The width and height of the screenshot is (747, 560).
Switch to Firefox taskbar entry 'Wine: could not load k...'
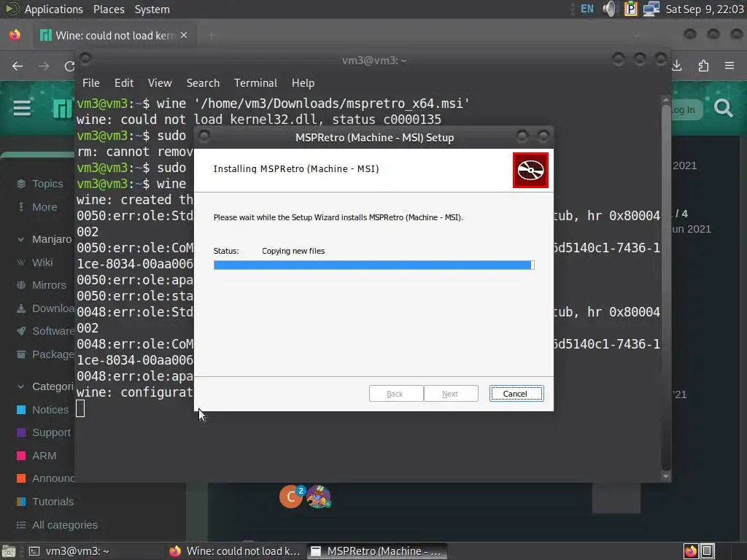tap(236, 551)
